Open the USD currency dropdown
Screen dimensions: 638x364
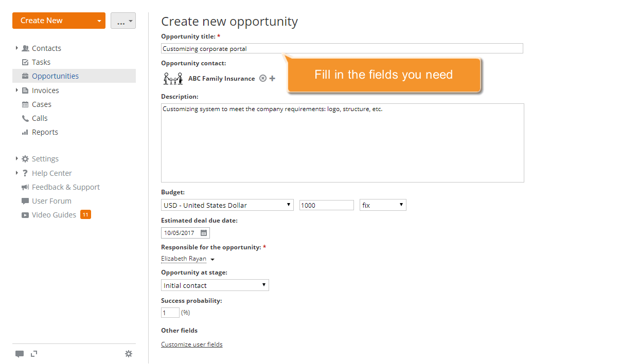[227, 205]
